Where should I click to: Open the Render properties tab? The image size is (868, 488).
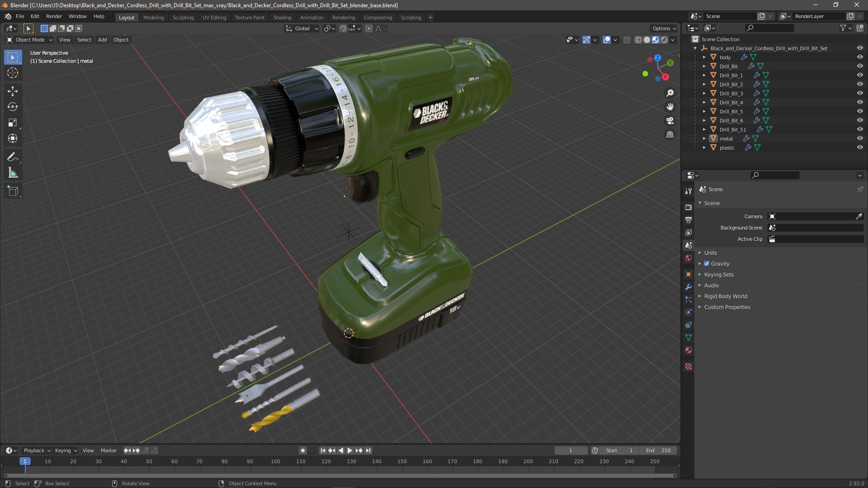pyautogui.click(x=688, y=207)
